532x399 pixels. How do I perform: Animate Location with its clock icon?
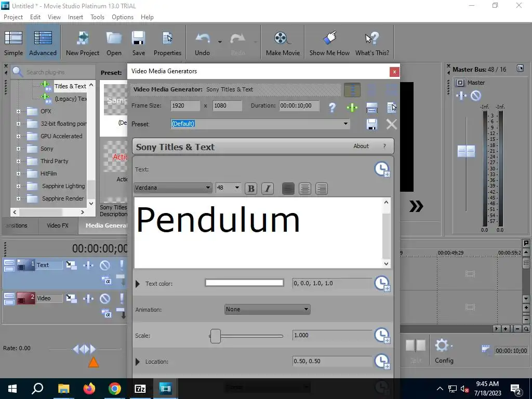coord(382,362)
